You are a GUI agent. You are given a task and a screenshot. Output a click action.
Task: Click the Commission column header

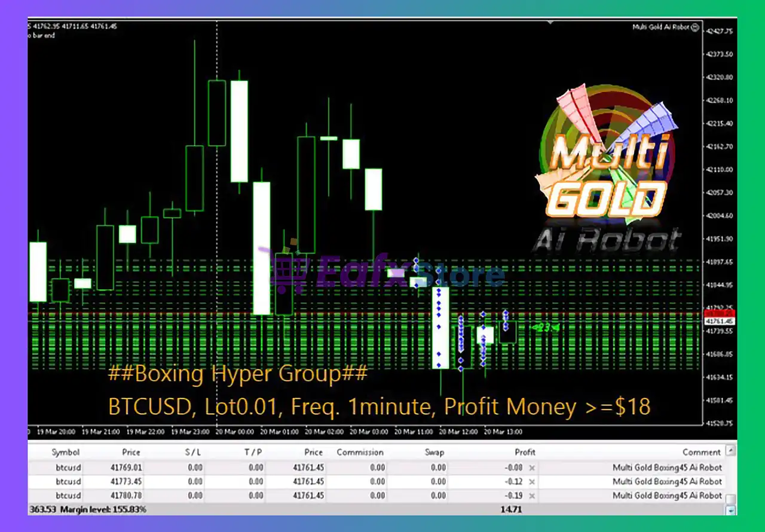360,452
